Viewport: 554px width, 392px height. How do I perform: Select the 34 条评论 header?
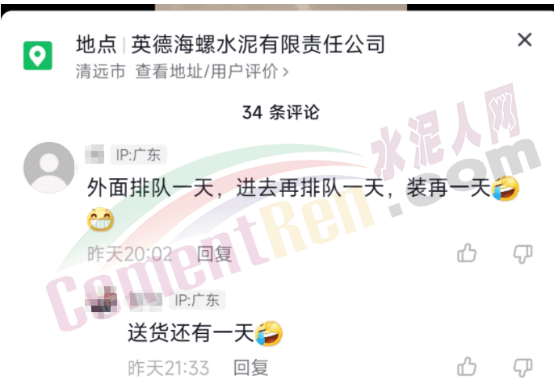click(281, 113)
